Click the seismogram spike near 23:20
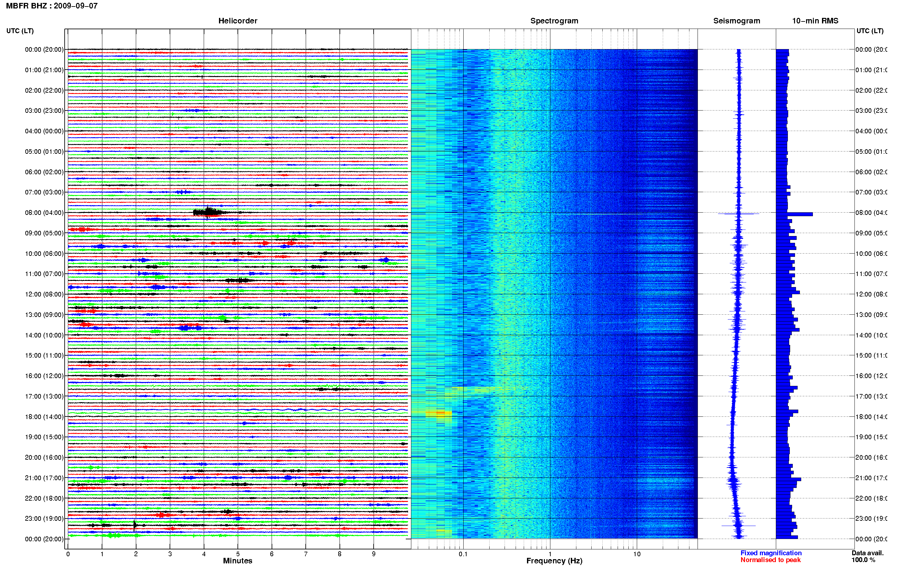 point(738,526)
